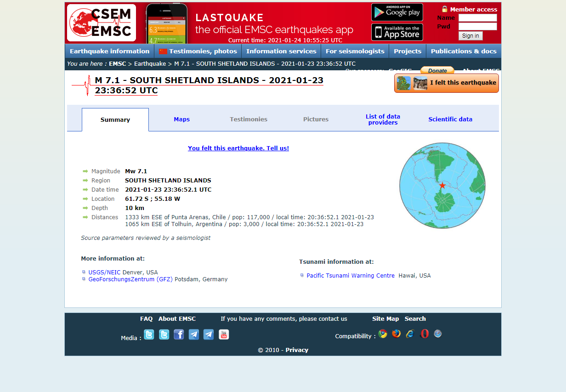The width and height of the screenshot is (566, 392).
Task: Click the CSEM EMSC logo
Action: coord(102,23)
